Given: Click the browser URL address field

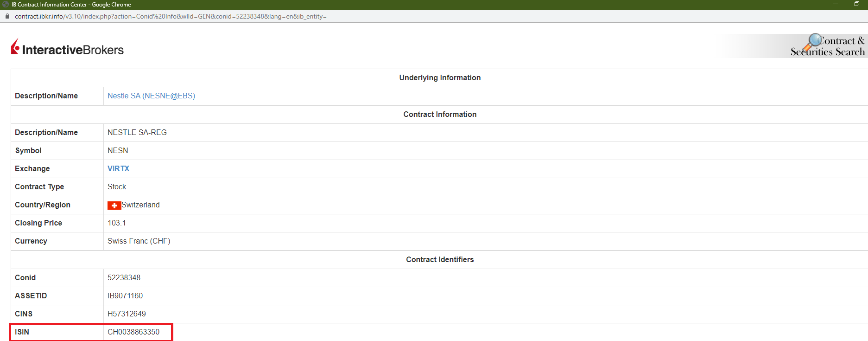Looking at the screenshot, I should coord(171,16).
